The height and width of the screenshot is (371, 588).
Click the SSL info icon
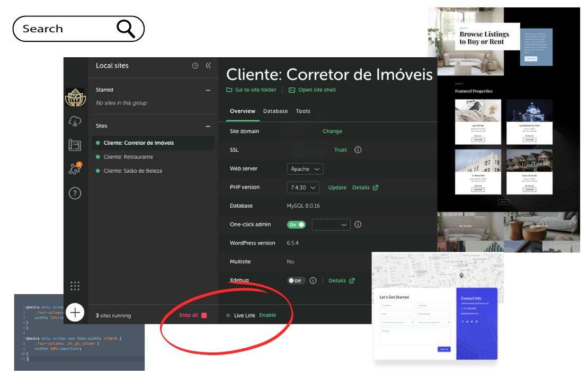(358, 149)
